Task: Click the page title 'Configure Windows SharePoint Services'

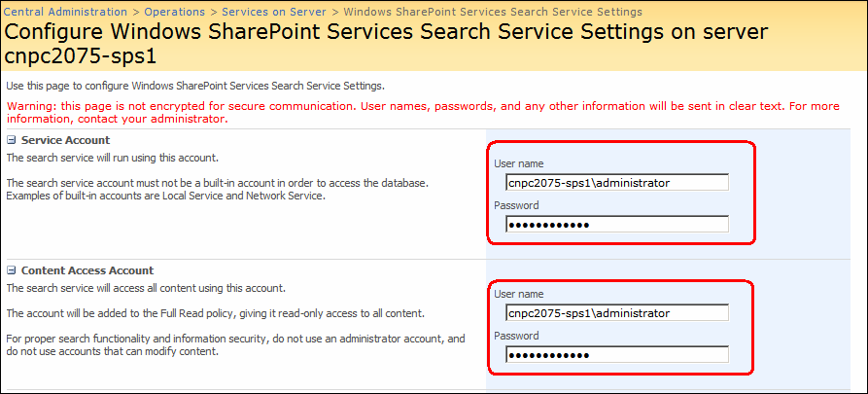Action: [386, 44]
